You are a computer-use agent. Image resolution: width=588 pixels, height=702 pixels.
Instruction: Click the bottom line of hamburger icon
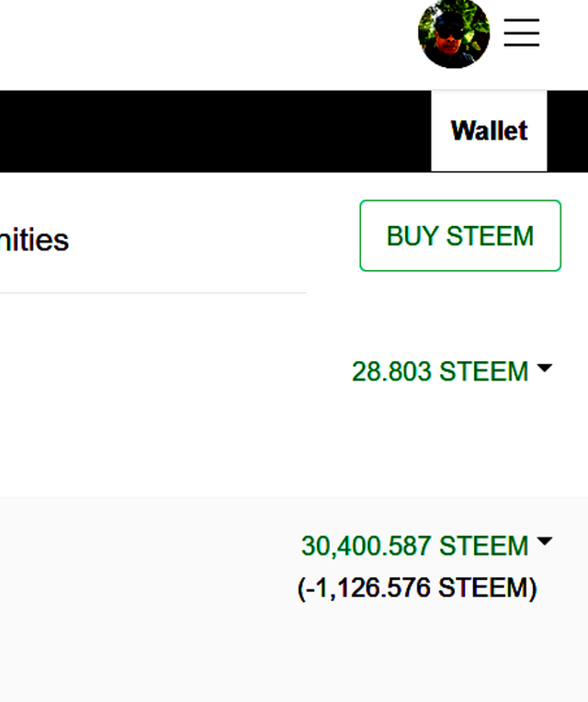(521, 45)
